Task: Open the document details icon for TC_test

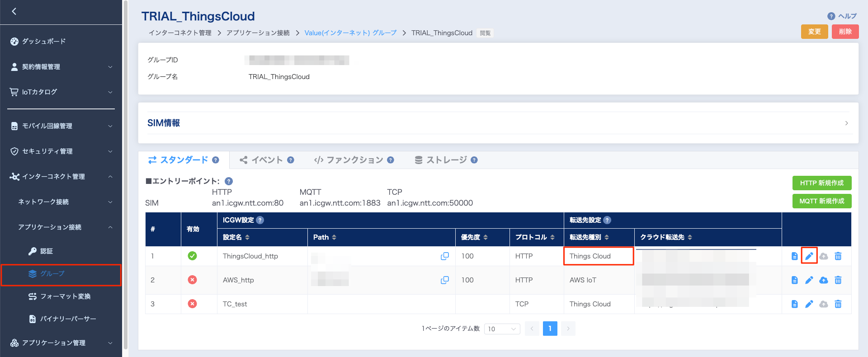Action: tap(794, 304)
